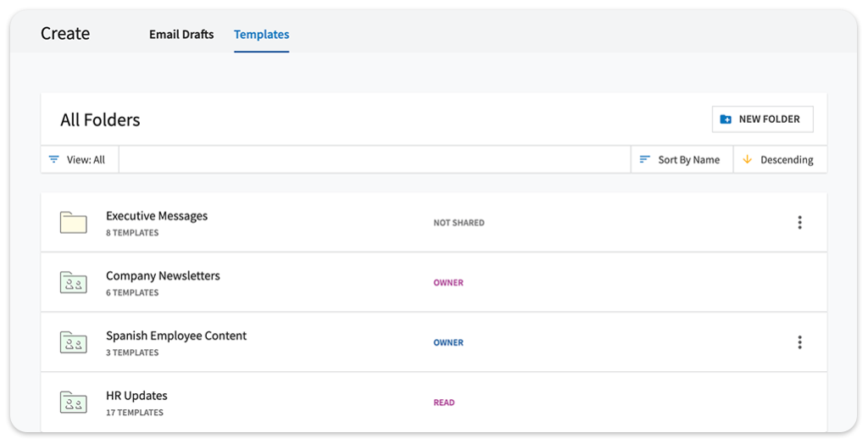This screenshot has height=444, width=868.
Task: Click the folder-plus icon in New Folder
Action: click(726, 119)
